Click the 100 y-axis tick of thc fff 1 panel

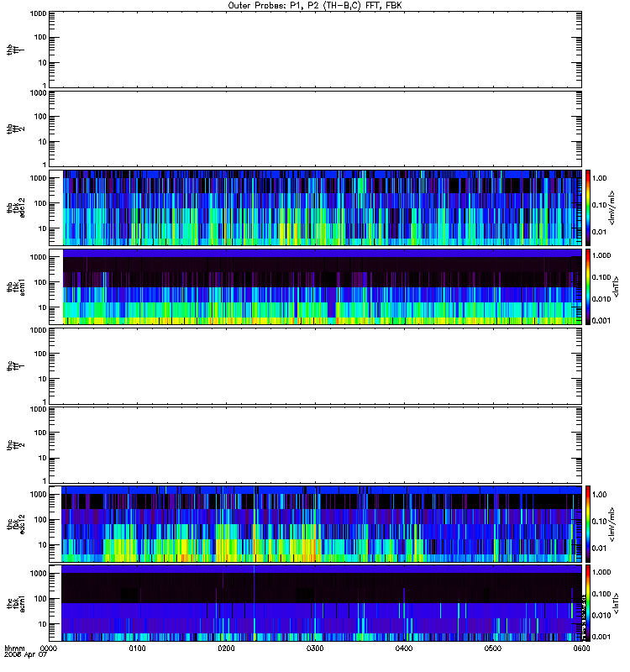click(40, 354)
